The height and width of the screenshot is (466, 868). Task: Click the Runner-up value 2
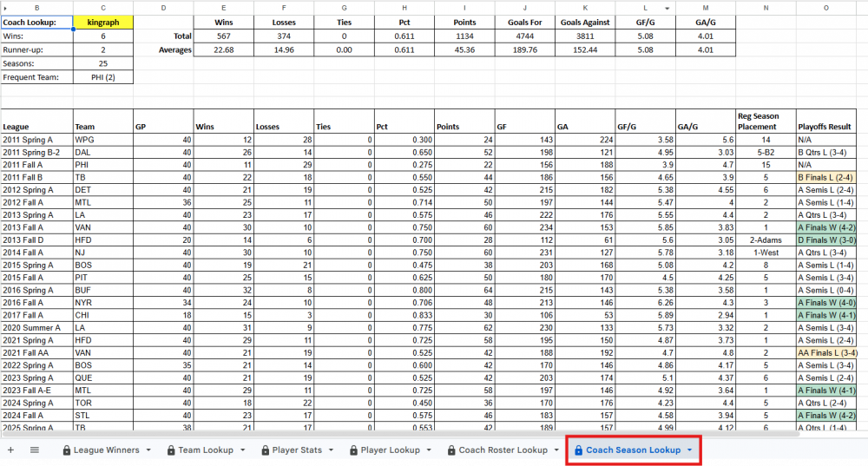click(103, 49)
